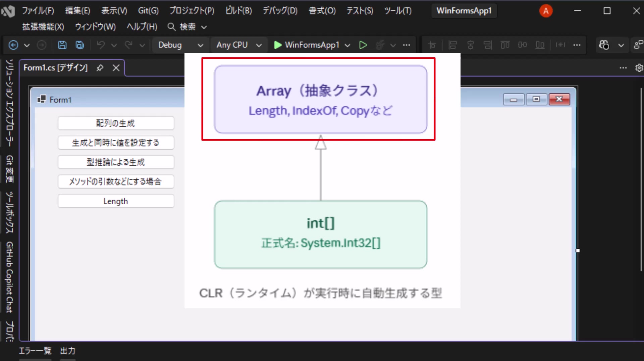Click the Length button on Form1
This screenshot has height=361, width=644.
click(x=116, y=201)
